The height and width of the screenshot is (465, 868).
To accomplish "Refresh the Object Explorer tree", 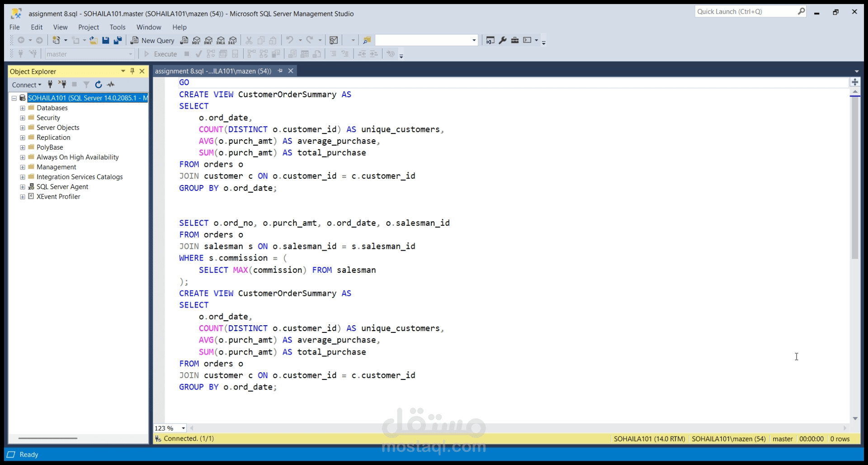I will tap(99, 85).
